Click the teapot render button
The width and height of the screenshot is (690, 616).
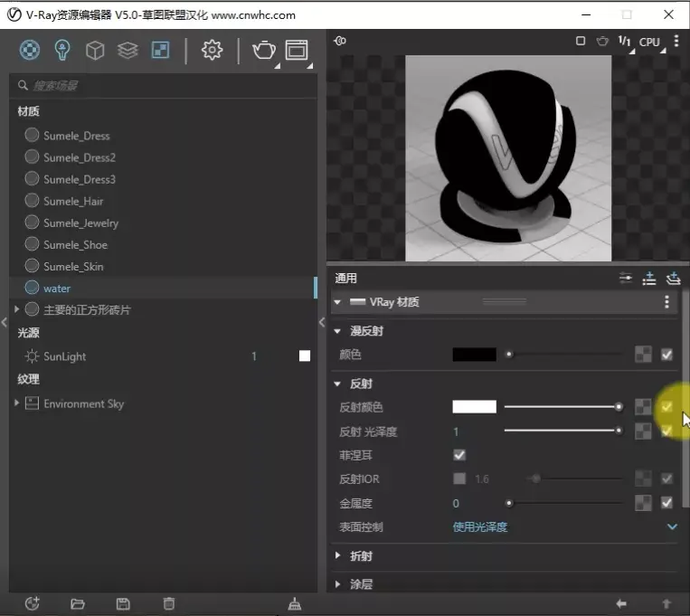[263, 50]
